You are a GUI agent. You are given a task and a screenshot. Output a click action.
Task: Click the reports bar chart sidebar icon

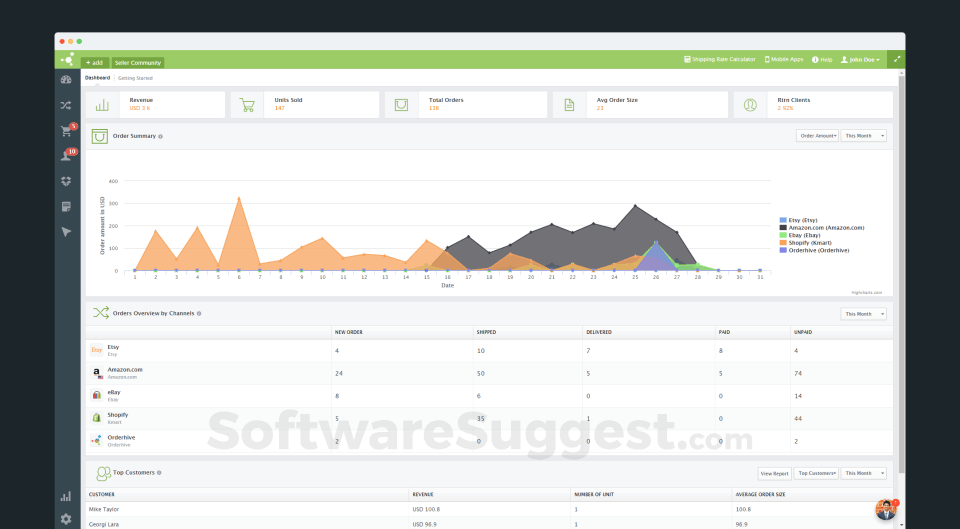point(66,497)
